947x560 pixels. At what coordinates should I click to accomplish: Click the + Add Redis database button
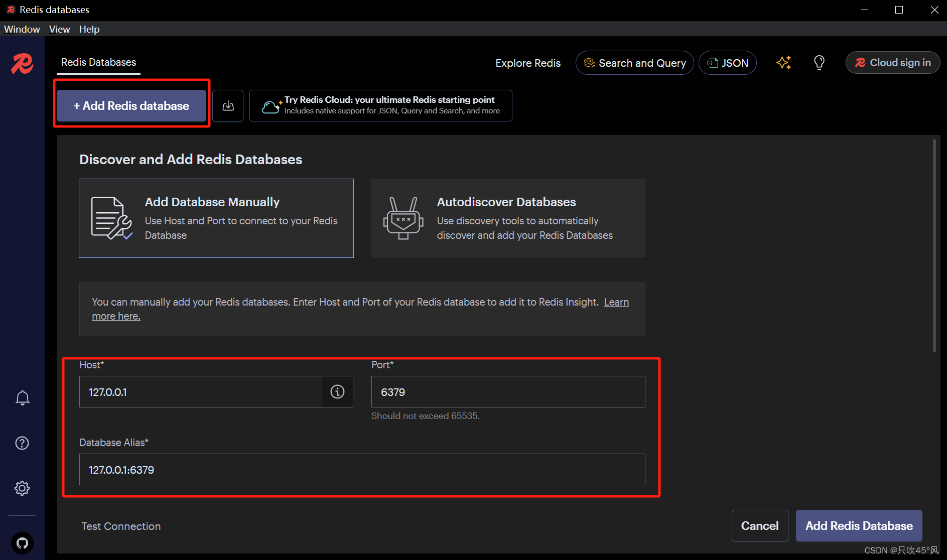tap(131, 106)
